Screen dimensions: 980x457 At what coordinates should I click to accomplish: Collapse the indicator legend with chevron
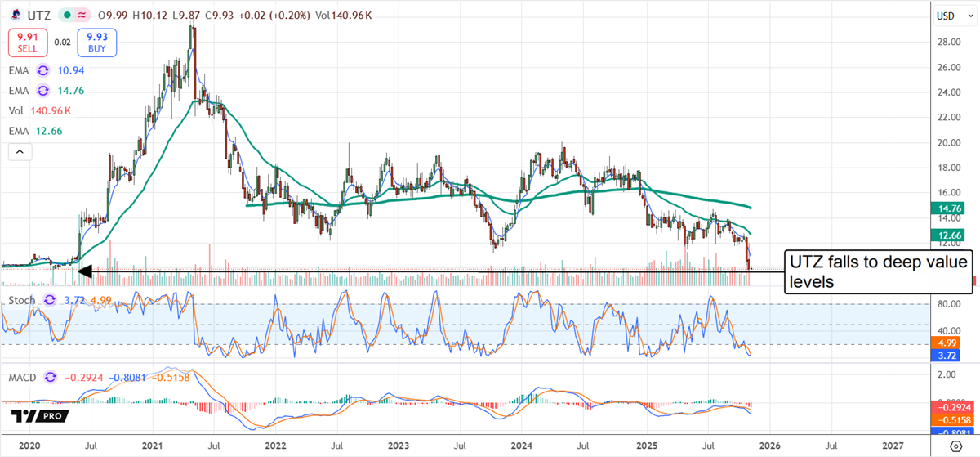(x=20, y=152)
